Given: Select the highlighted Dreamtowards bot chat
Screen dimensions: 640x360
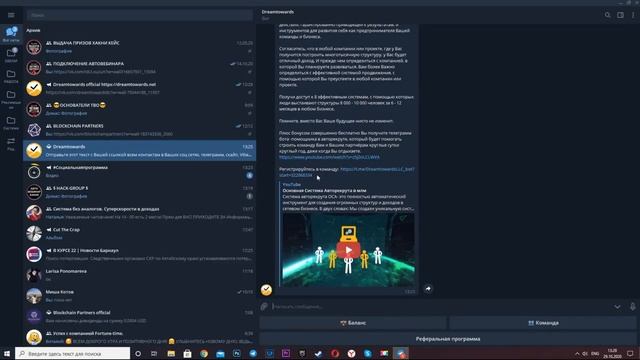Looking at the screenshot, I should pyautogui.click(x=140, y=151).
